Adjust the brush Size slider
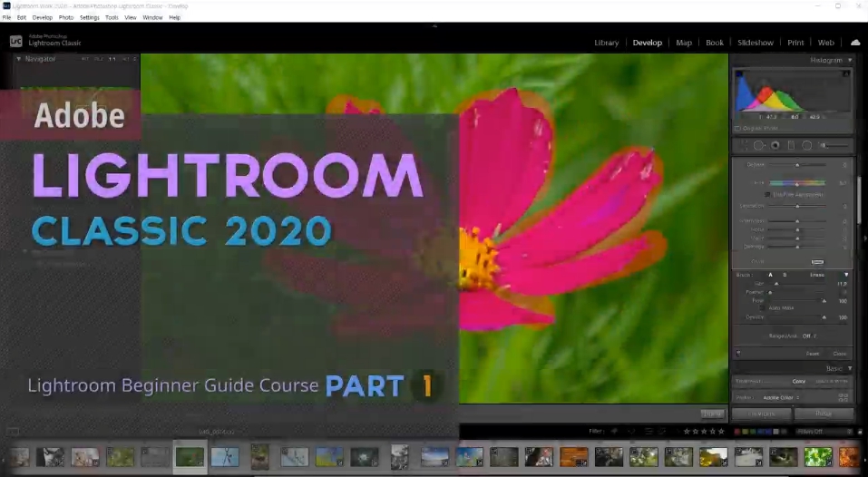This screenshot has height=477, width=868. 797,284
